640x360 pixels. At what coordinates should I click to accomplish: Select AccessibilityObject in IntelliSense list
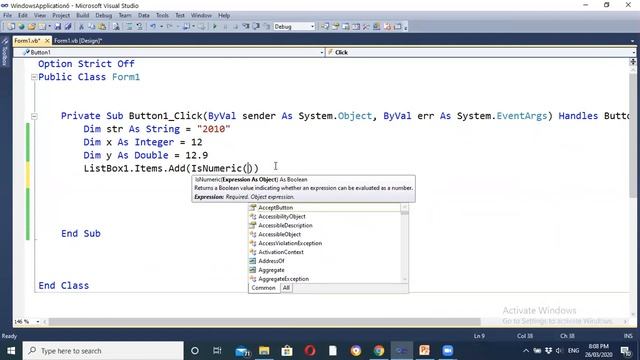[282, 216]
